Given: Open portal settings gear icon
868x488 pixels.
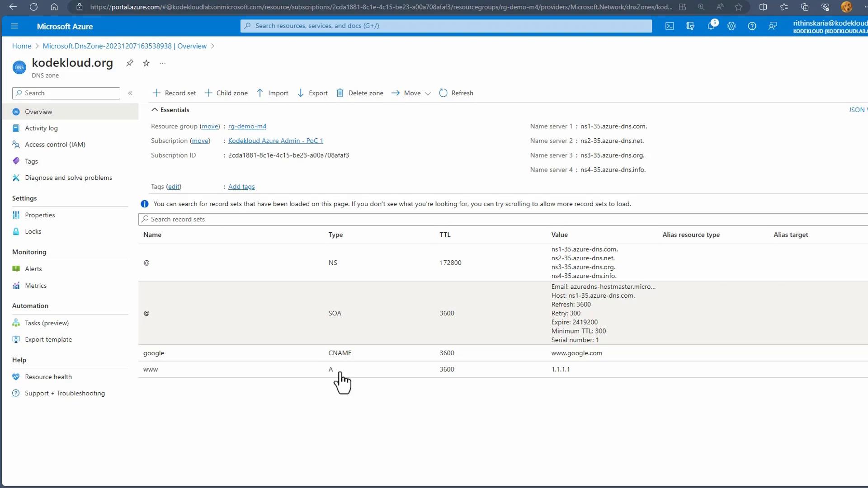Looking at the screenshot, I should click(731, 26).
